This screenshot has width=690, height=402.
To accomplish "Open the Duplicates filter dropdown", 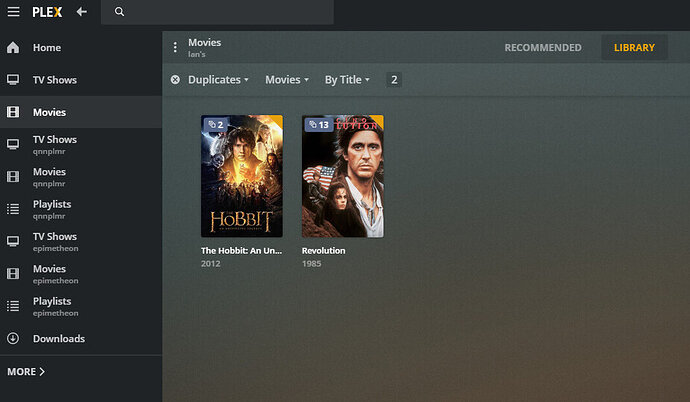I will tap(218, 80).
